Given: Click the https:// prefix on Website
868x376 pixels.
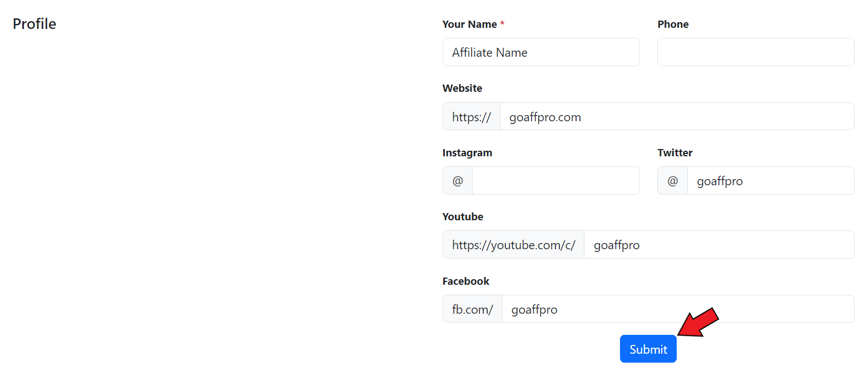Looking at the screenshot, I should pyautogui.click(x=472, y=117).
